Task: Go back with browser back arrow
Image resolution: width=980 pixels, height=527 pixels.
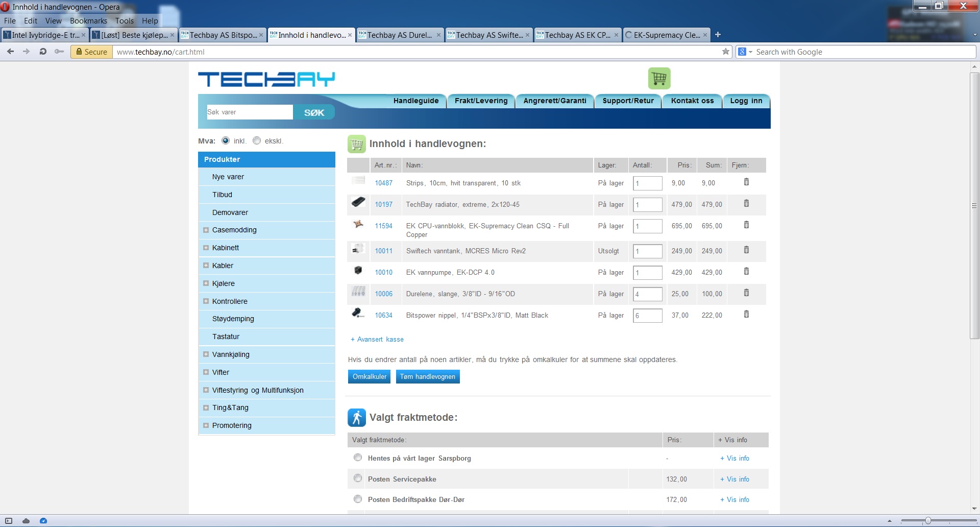Action: [x=11, y=52]
